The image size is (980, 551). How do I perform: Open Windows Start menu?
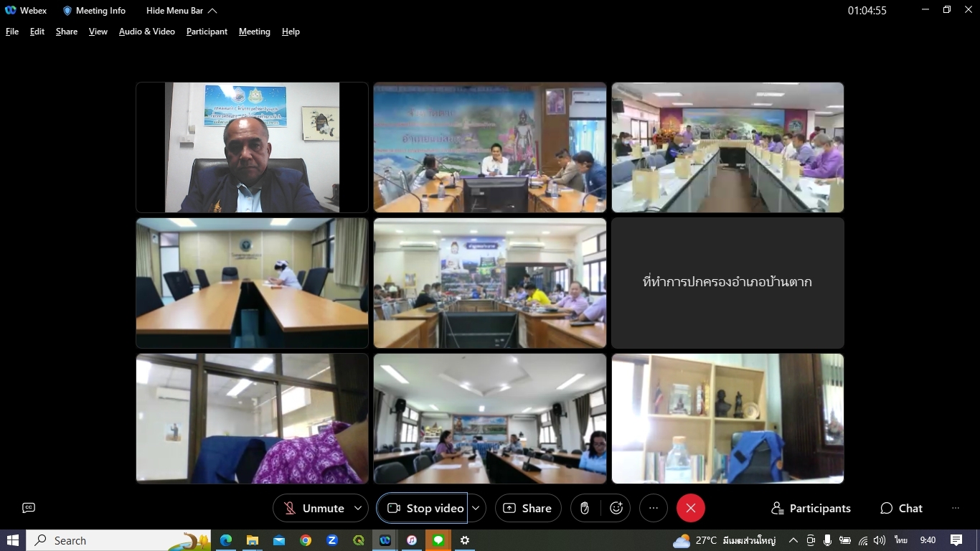tap(13, 540)
